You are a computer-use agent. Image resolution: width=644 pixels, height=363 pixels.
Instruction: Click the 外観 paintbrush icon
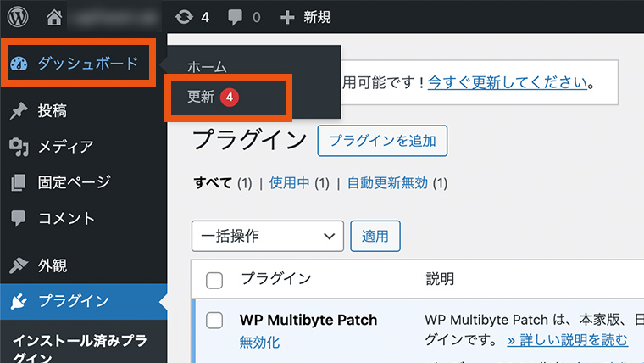tap(19, 265)
